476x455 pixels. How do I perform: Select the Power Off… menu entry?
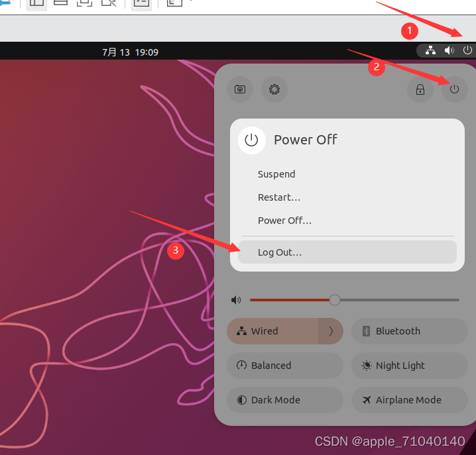click(347, 221)
